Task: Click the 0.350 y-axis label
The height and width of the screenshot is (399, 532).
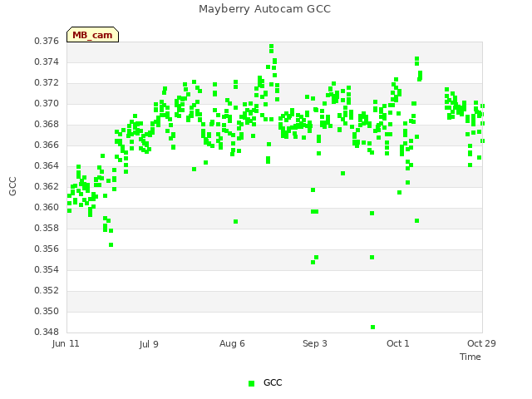Action: click(47, 311)
